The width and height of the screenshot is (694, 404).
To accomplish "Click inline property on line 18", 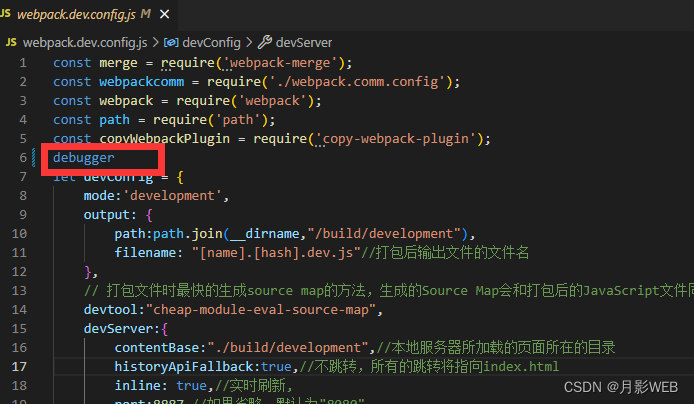I will click(138, 385).
